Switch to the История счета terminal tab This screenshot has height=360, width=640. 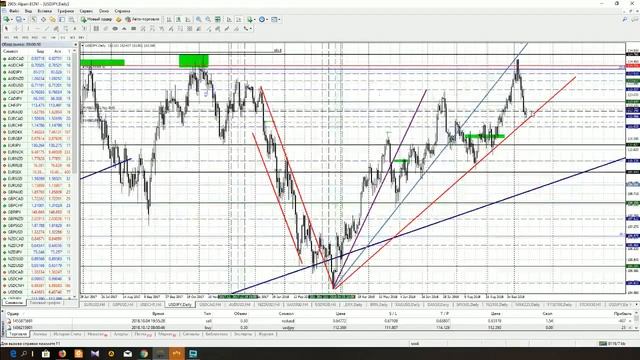67,334
